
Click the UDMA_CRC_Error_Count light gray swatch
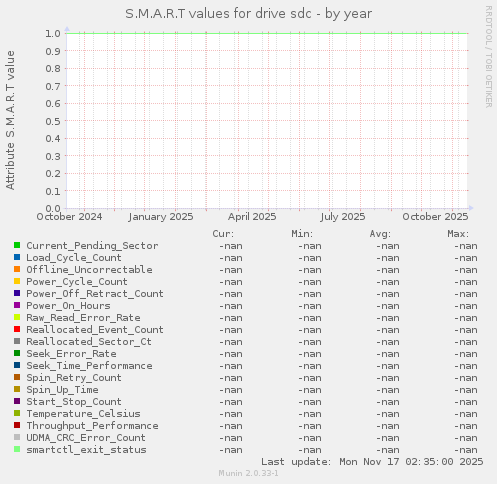point(17,437)
